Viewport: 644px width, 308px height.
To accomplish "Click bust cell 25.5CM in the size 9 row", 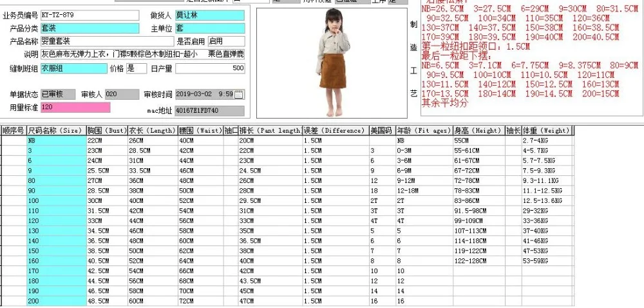I will (x=107, y=170).
